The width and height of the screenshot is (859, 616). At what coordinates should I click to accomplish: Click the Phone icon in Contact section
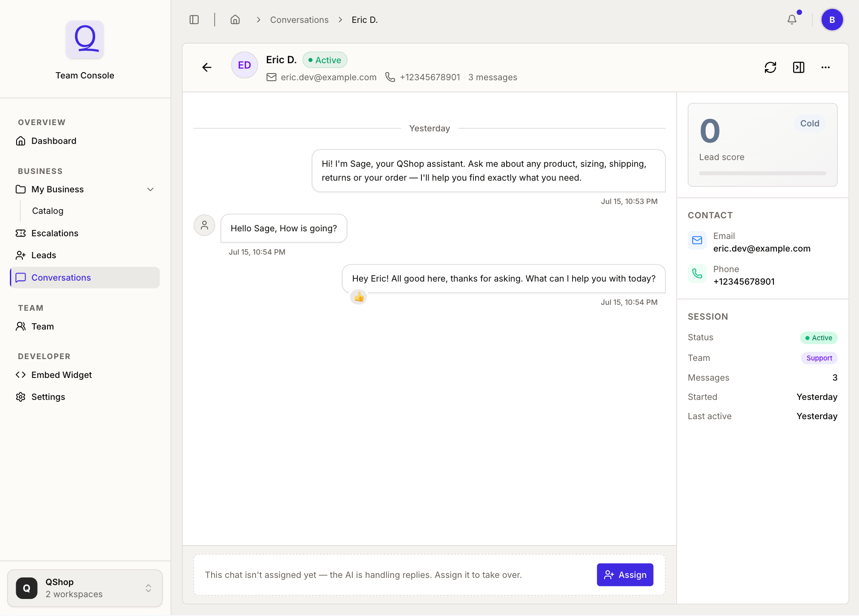click(x=697, y=273)
